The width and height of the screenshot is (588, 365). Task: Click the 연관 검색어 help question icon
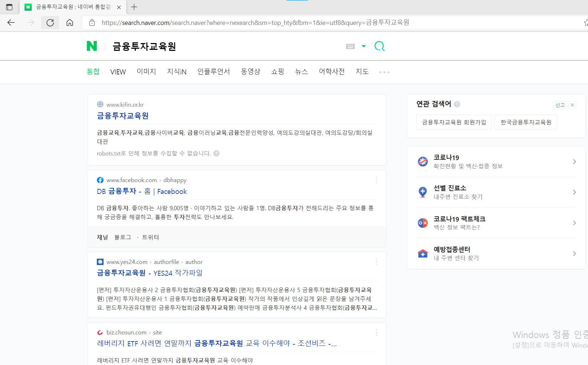click(457, 104)
